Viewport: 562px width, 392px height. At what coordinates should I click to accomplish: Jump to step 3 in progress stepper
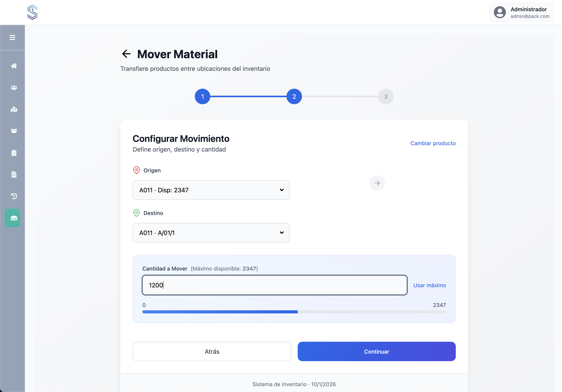385,97
